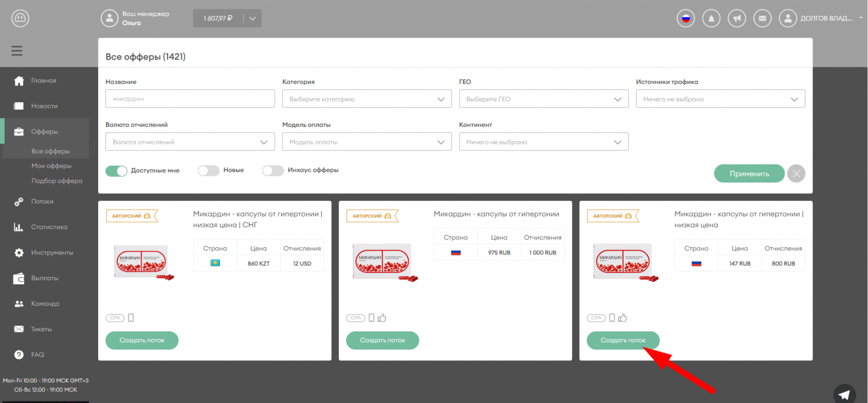Click the Все офферы (1421) heading
Screen dimensions: 868x403
[146, 57]
